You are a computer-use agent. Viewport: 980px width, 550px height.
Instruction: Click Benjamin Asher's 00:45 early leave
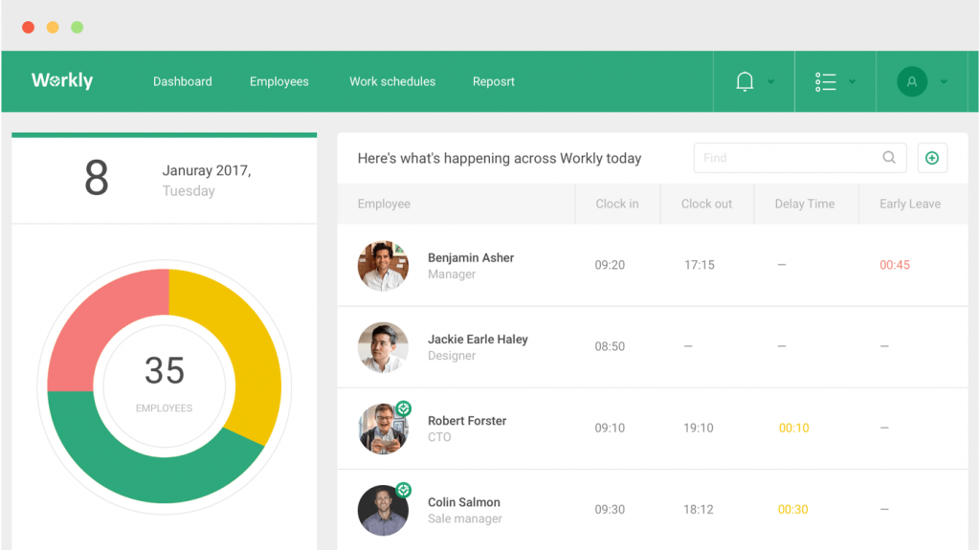(895, 265)
